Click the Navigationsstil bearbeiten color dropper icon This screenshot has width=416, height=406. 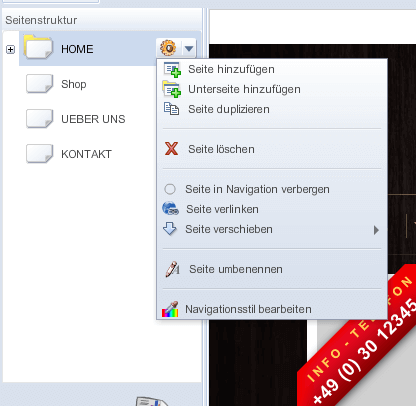click(170, 309)
